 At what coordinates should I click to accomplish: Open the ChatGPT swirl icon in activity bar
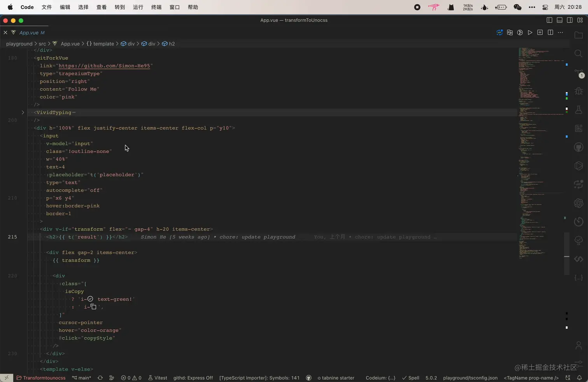pyautogui.click(x=579, y=203)
